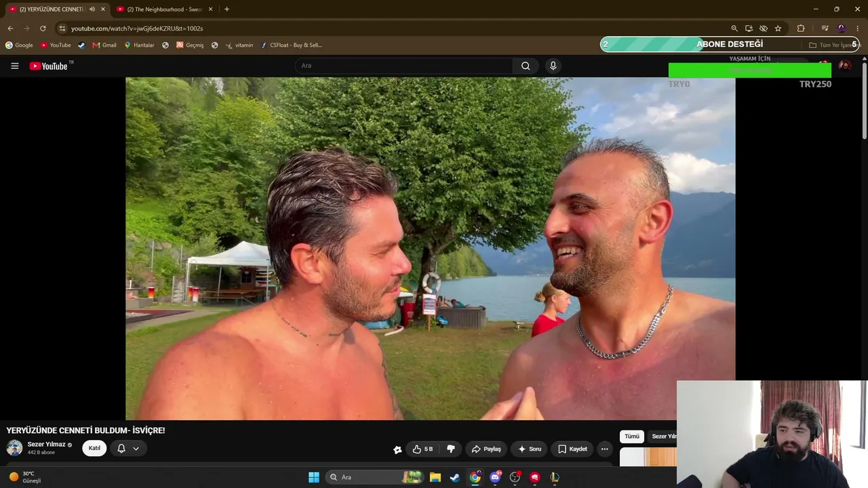Open the Google bookmark
Screen dimensions: 868x488
[19, 45]
